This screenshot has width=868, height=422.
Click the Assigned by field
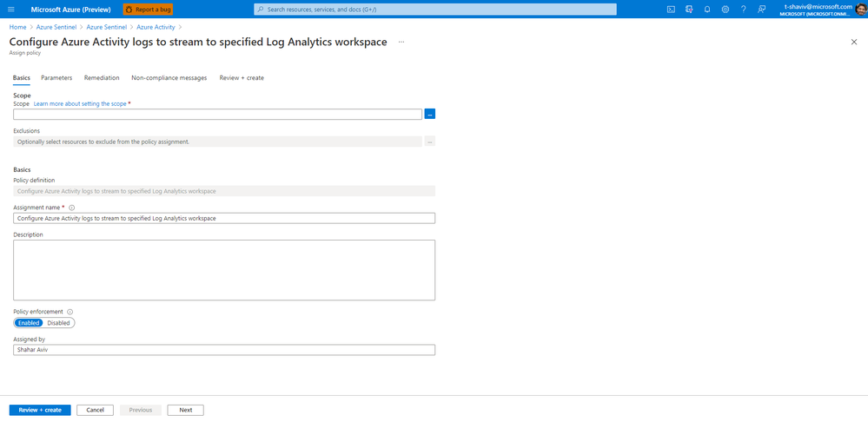coord(224,350)
